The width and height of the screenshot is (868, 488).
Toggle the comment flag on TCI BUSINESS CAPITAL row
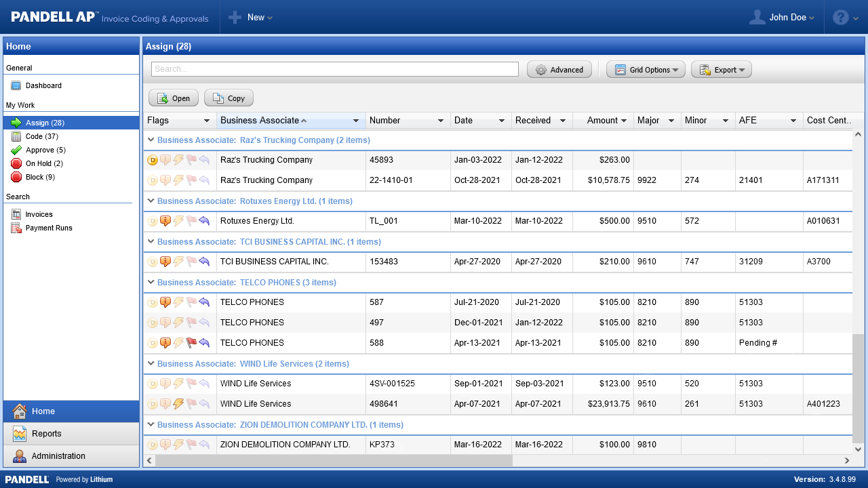pos(165,262)
